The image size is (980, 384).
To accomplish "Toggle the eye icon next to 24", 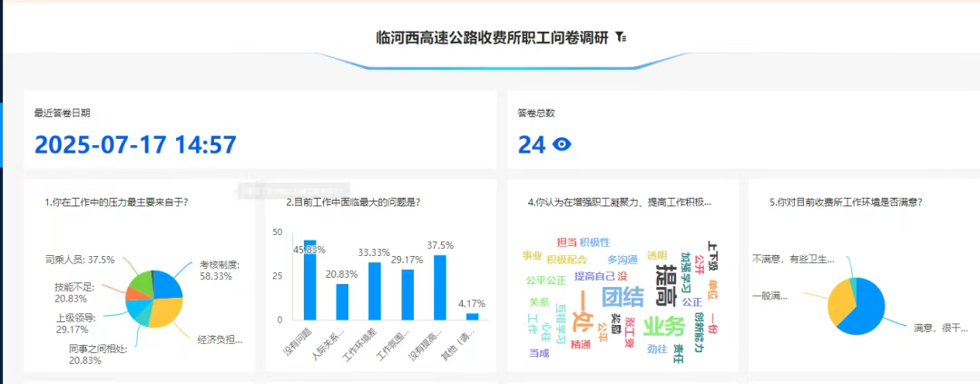I will [563, 144].
